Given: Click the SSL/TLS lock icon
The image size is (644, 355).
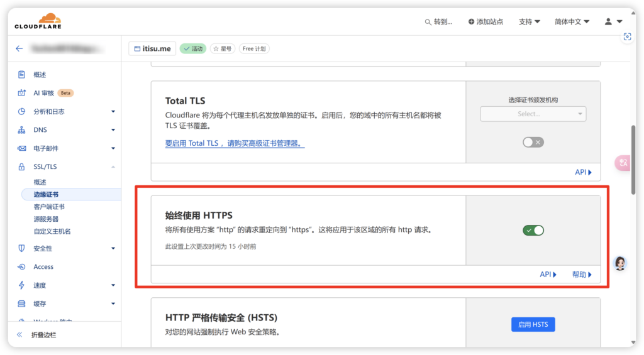Looking at the screenshot, I should [21, 167].
